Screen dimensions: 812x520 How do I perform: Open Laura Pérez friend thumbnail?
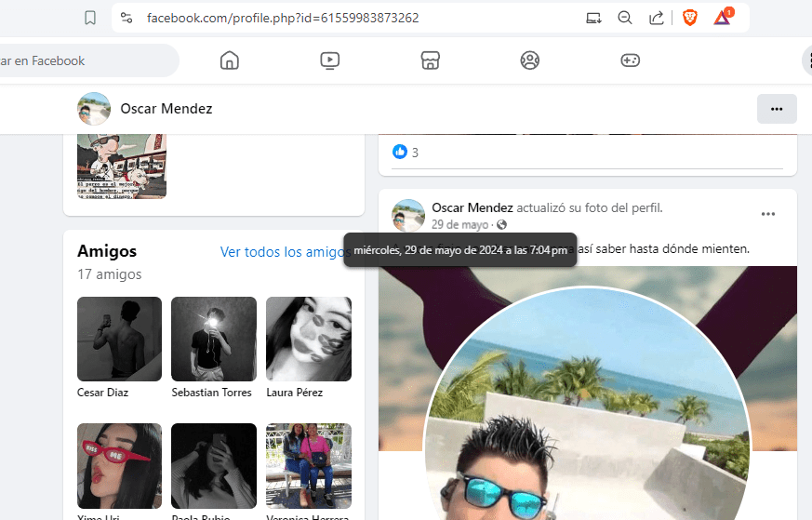308,339
